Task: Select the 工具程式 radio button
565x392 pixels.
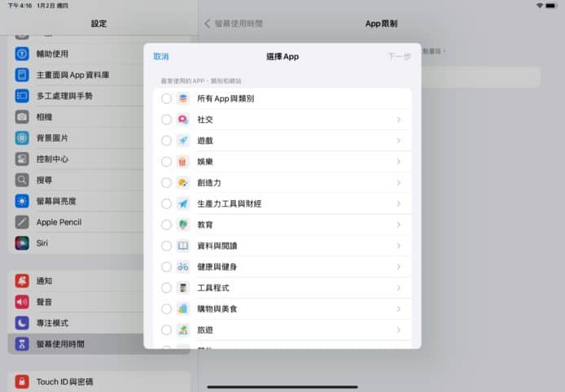Action: click(166, 288)
